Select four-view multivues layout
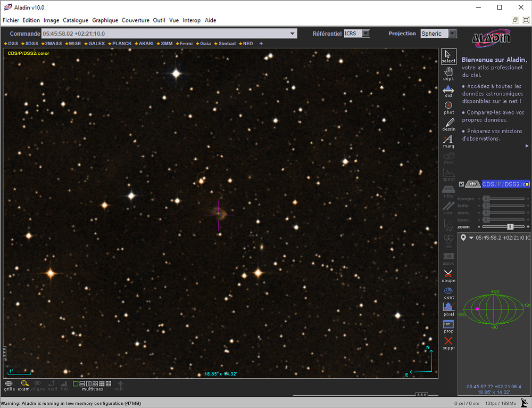This screenshot has width=532, height=408. point(95,383)
